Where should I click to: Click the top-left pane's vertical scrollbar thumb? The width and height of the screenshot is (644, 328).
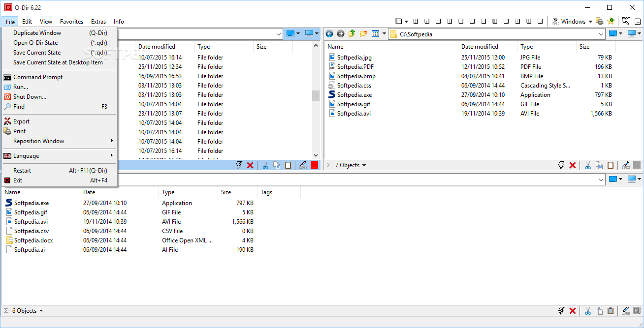click(x=316, y=95)
